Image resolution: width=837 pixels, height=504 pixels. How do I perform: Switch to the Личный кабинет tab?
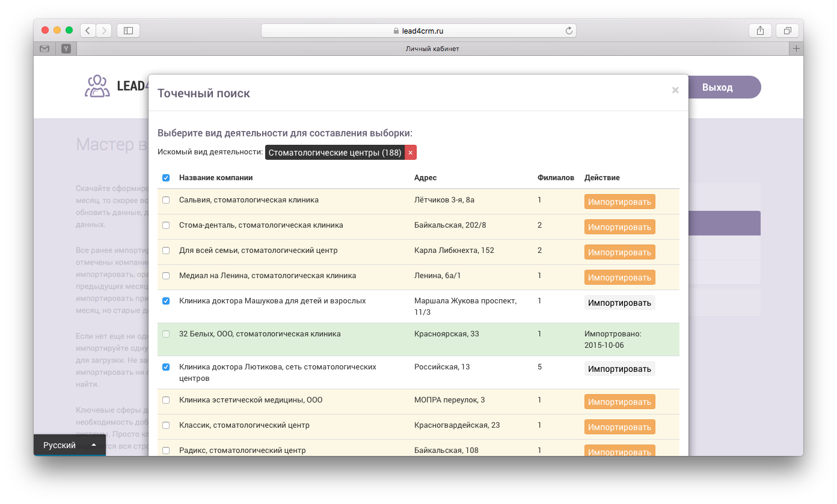(432, 49)
